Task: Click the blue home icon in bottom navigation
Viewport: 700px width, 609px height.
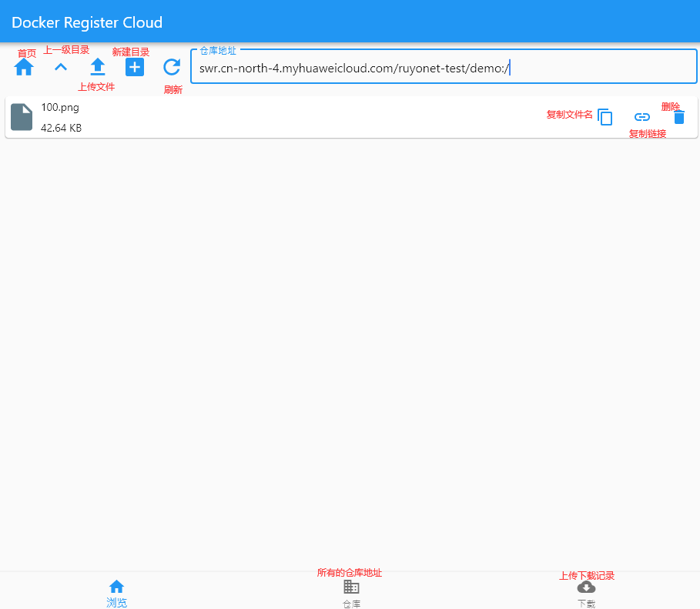Action: [116, 587]
